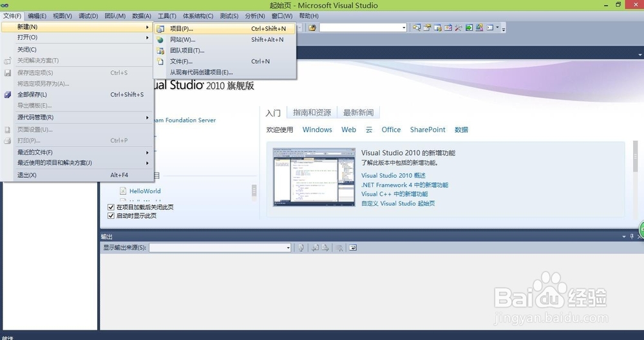Switch to Guidance and Resources (指南和资源) tab
This screenshot has width=644, height=340.
coord(312,113)
